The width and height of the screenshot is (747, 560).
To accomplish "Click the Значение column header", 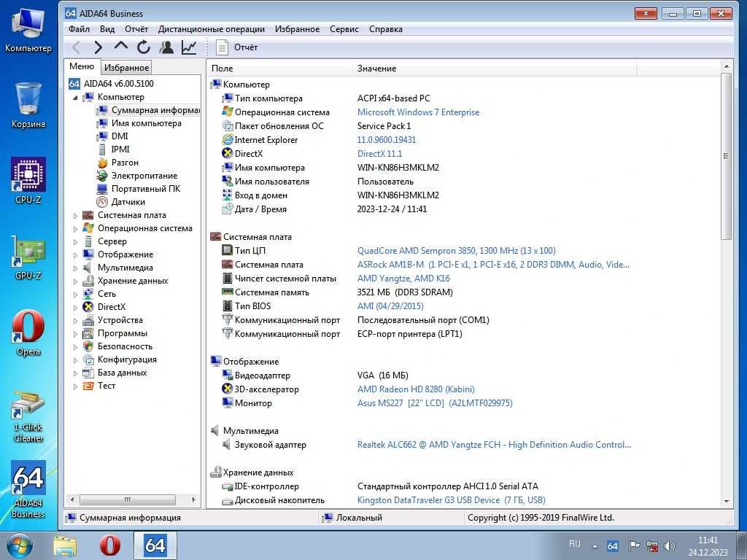I will [495, 69].
